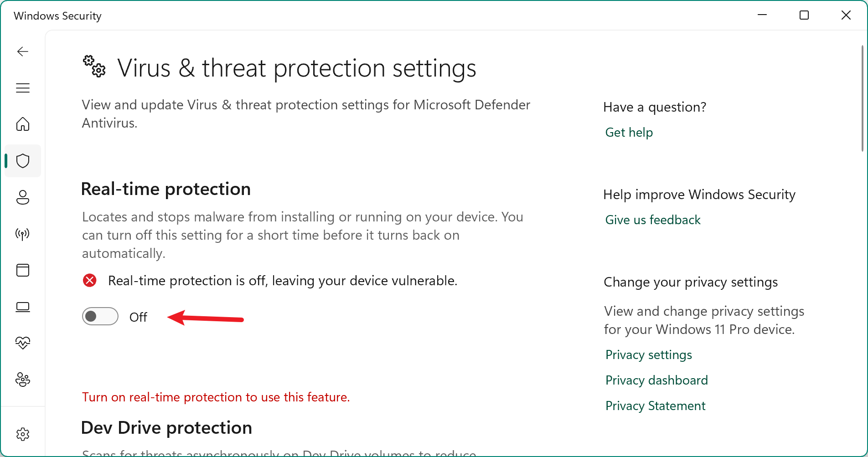Open Family options via the people icon

(x=22, y=380)
